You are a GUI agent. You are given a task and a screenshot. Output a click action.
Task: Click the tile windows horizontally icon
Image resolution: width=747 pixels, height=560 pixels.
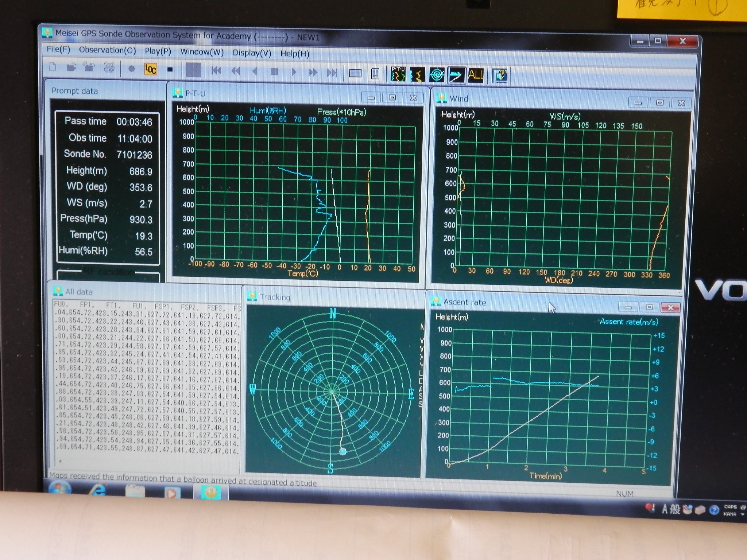click(355, 74)
